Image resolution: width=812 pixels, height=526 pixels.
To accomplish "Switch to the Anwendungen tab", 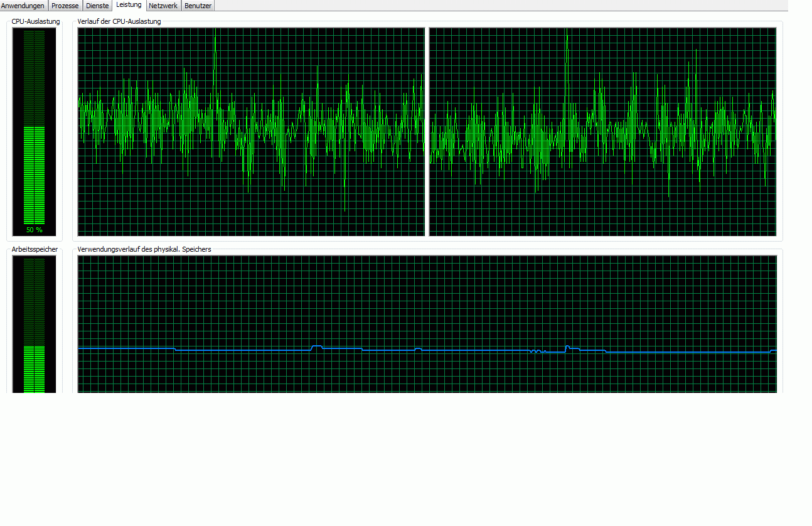I will pyautogui.click(x=24, y=6).
